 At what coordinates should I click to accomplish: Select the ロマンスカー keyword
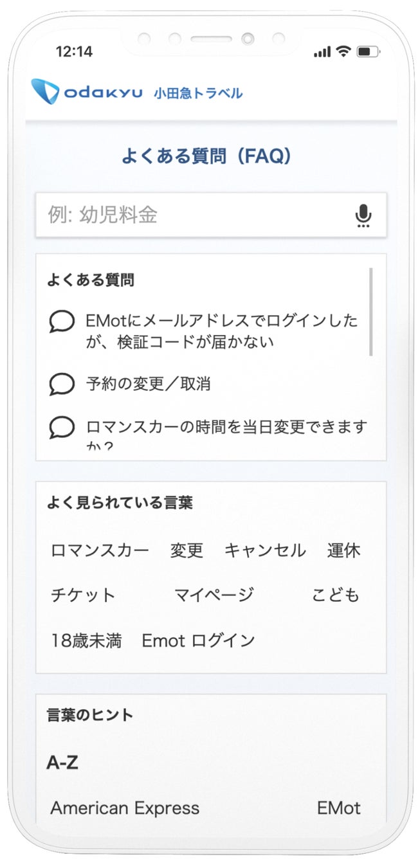pos(100,550)
